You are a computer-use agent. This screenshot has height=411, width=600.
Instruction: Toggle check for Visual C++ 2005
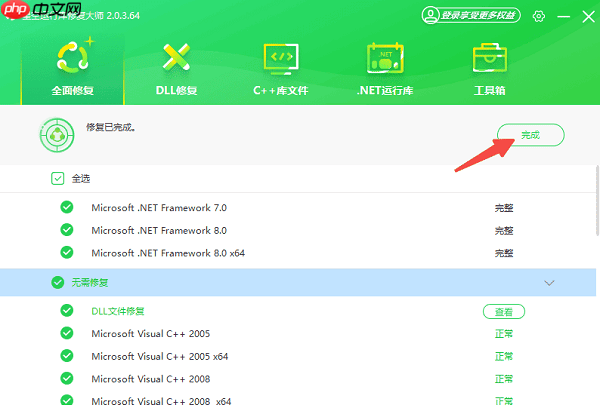click(67, 333)
